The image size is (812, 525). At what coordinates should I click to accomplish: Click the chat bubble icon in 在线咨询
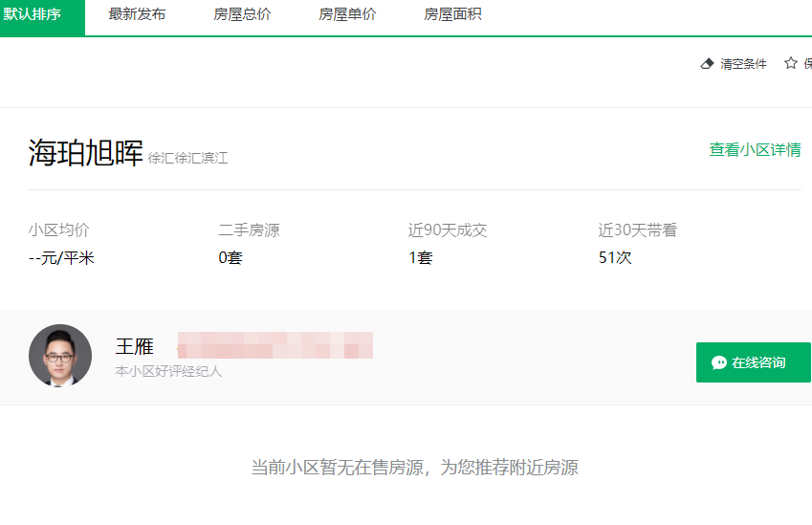pos(719,362)
